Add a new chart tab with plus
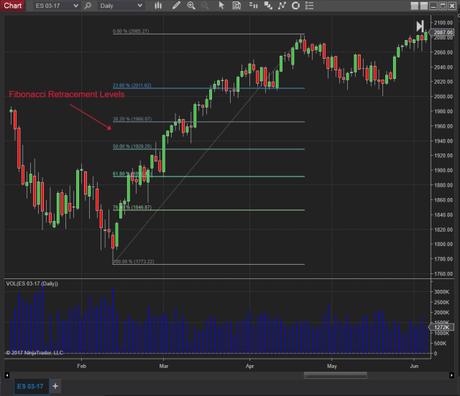 click(x=55, y=386)
